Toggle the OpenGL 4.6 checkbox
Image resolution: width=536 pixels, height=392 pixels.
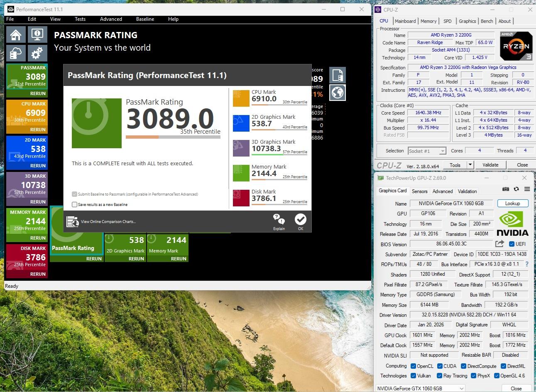tap(497, 376)
